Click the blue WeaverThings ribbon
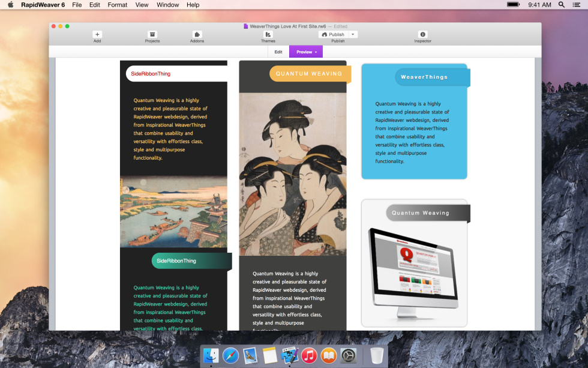The width and height of the screenshot is (588, 368). coord(433,77)
